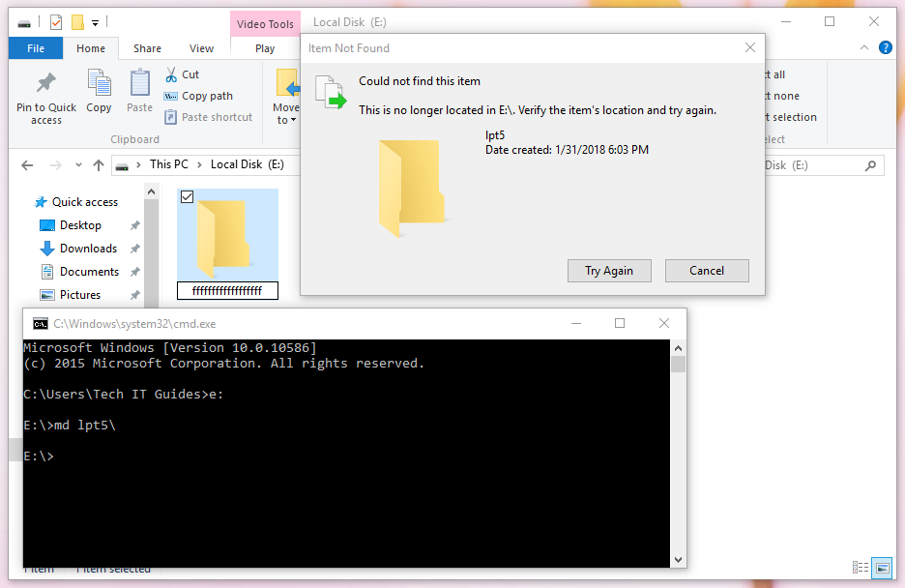905x588 pixels.
Task: Click the Copy path icon
Action: click(x=170, y=96)
